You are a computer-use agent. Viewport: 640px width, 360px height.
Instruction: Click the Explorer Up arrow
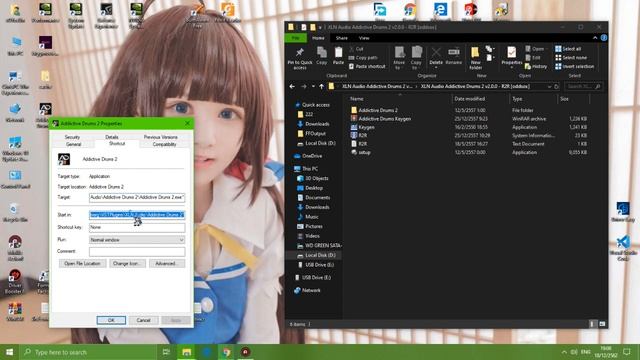point(321,87)
